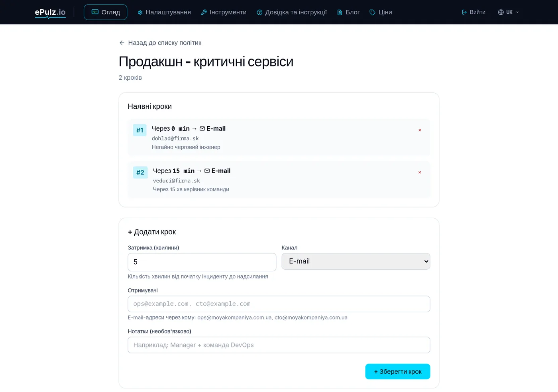Click veduci@firma.sk address text

click(177, 181)
